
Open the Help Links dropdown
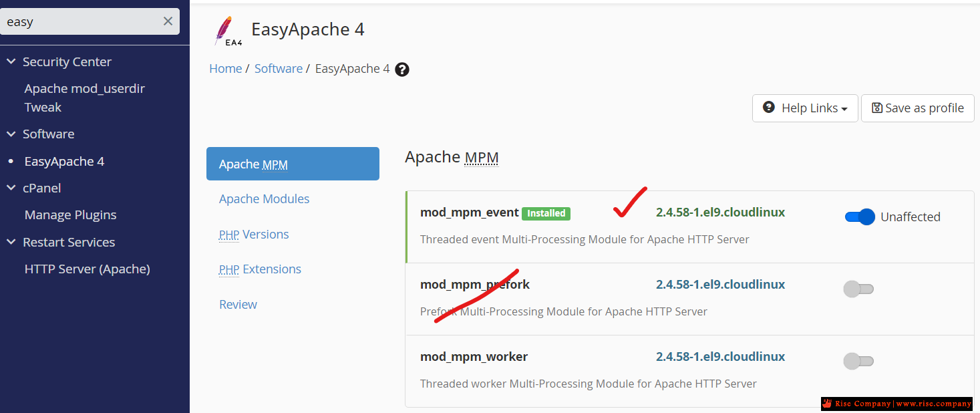(805, 108)
